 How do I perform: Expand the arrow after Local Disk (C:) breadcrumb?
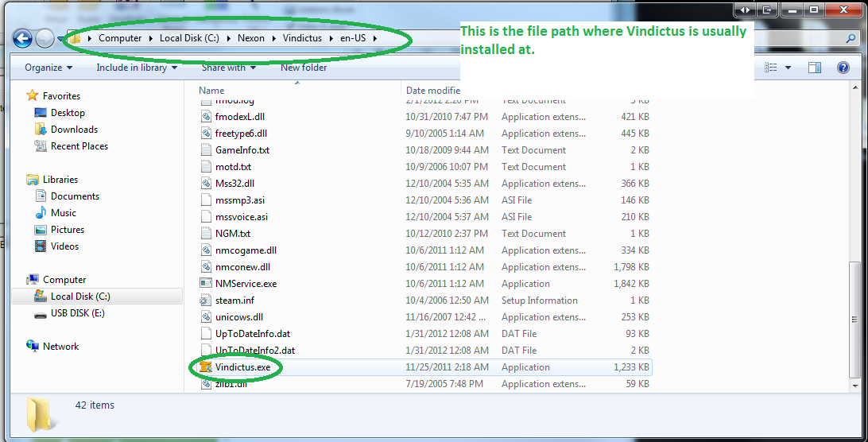point(229,38)
